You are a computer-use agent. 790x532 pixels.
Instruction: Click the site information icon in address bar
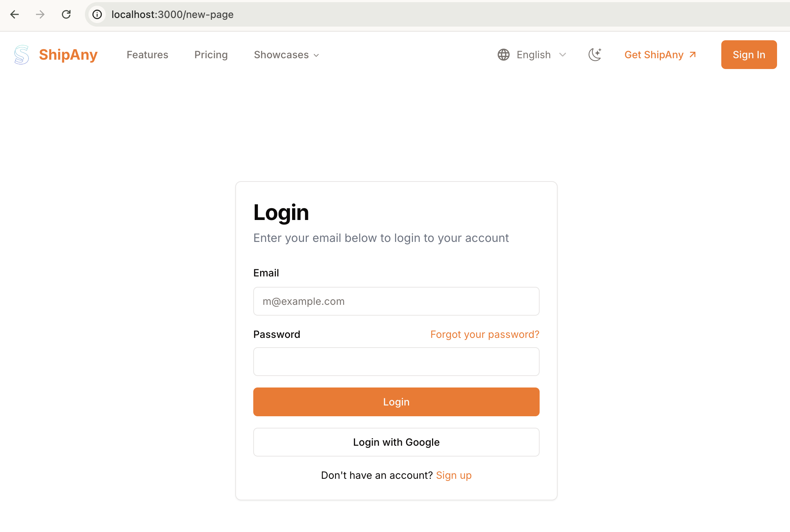tap(97, 14)
